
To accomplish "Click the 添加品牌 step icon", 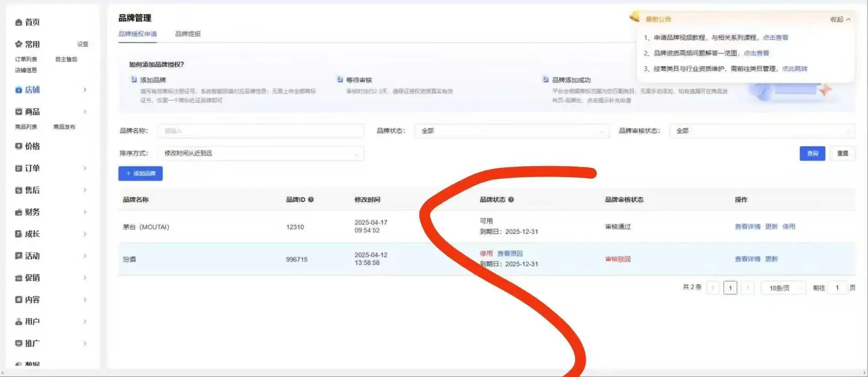I will 134,79.
